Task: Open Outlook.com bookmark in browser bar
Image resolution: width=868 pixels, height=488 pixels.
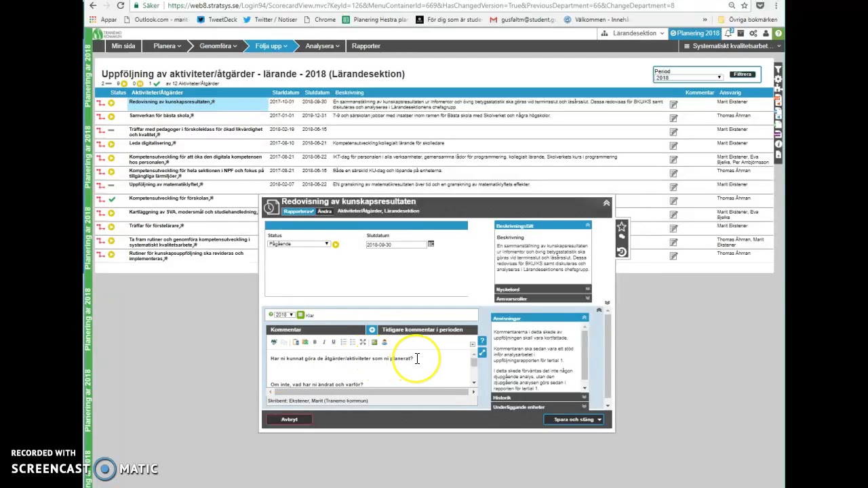Action: [155, 20]
